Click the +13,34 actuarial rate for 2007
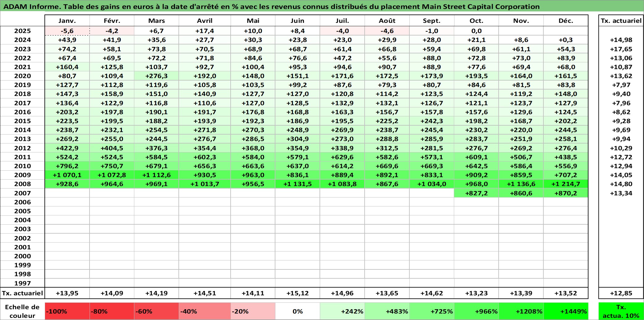The width and height of the screenshot is (644, 320). [621, 193]
